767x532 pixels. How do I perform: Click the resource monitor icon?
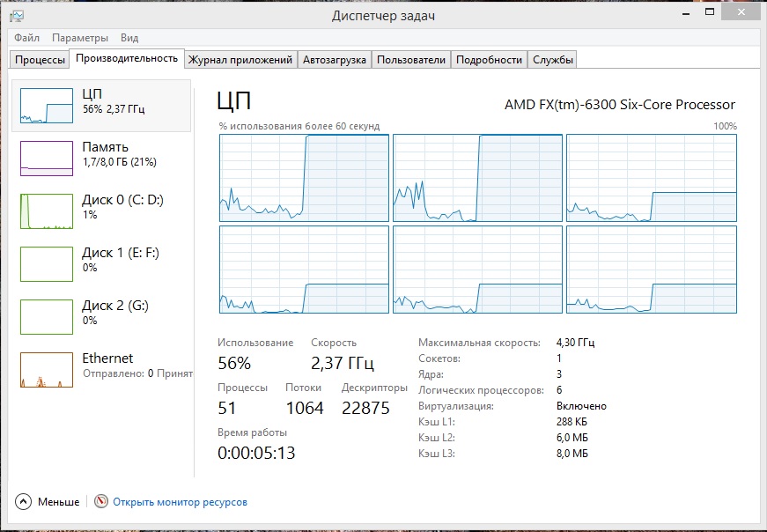(101, 502)
